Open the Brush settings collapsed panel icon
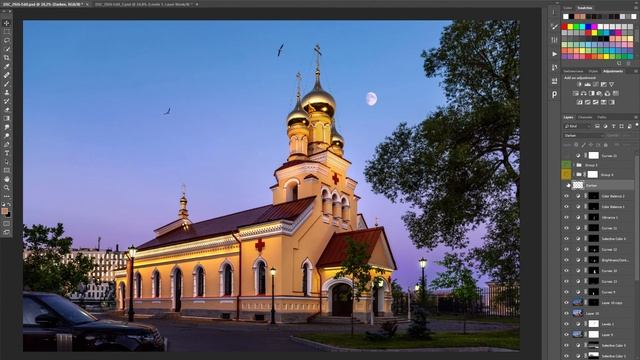Screen dimensions: 640x360 [x=554, y=27]
